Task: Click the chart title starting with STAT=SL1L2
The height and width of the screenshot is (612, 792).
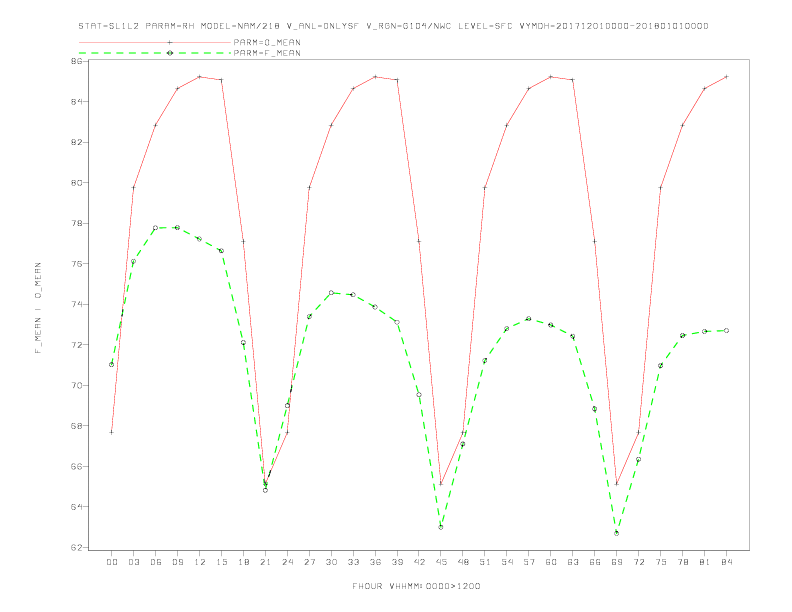Action: click(x=393, y=26)
